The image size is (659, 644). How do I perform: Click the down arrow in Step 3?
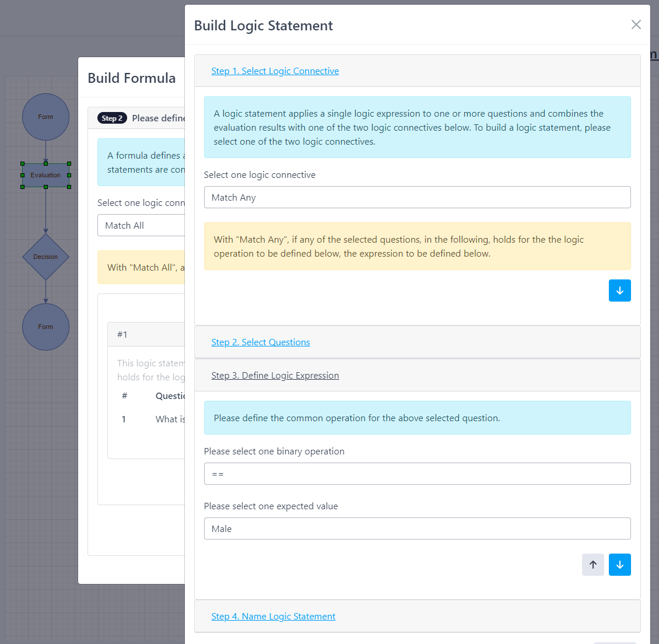[619, 565]
